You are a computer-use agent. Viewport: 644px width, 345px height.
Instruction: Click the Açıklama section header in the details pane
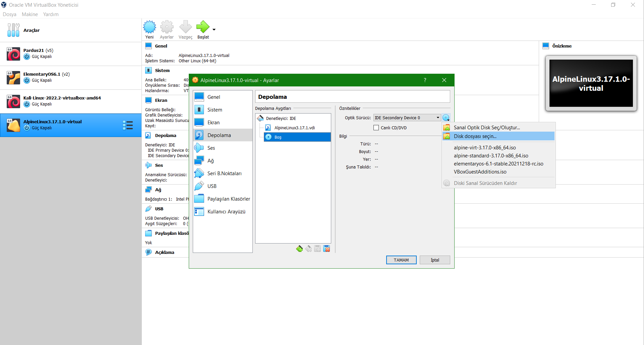[x=165, y=252]
